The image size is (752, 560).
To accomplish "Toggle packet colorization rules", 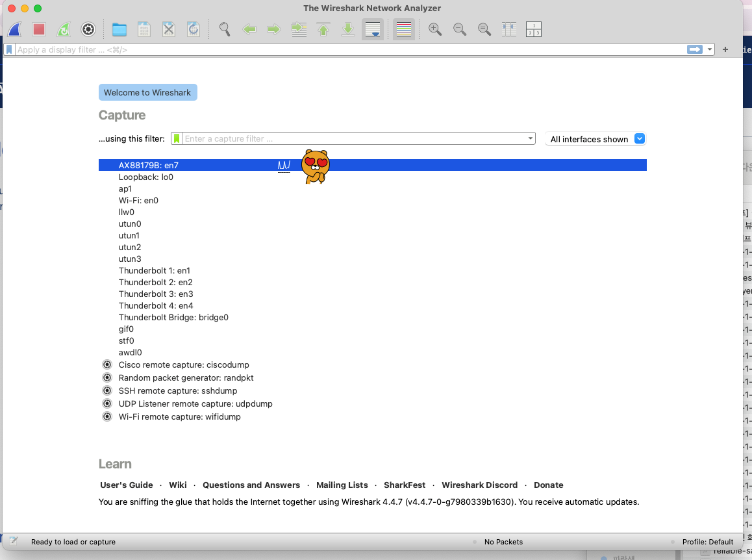I will [404, 29].
